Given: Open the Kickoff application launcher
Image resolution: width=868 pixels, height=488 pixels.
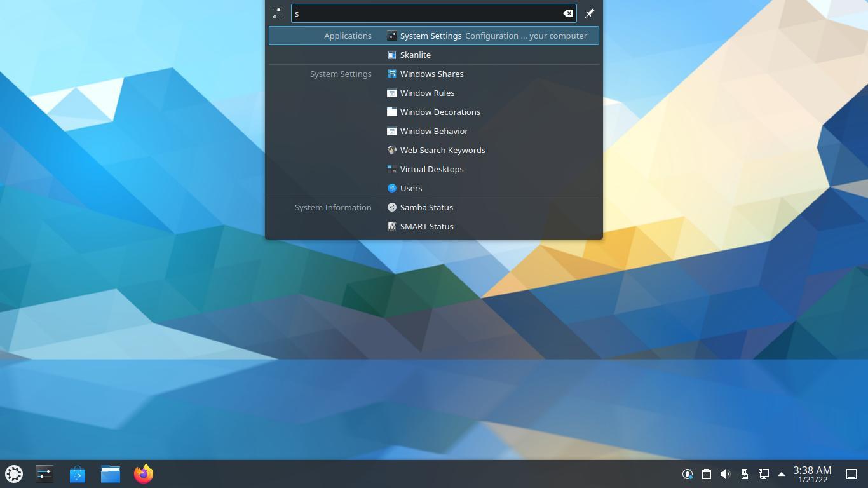Looking at the screenshot, I should pyautogui.click(x=13, y=473).
